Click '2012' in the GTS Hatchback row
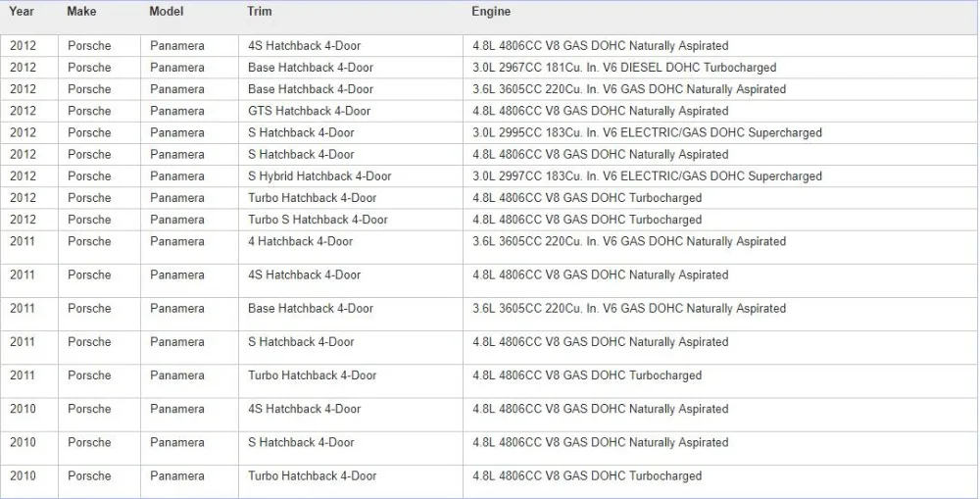The image size is (980, 499). pyautogui.click(x=24, y=112)
